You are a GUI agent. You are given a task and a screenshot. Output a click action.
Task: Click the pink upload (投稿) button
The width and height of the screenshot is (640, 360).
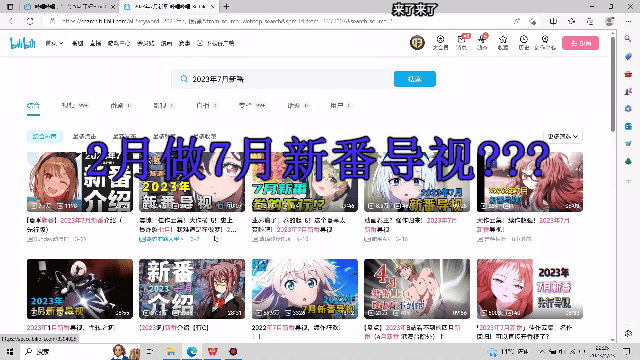pyautogui.click(x=580, y=43)
